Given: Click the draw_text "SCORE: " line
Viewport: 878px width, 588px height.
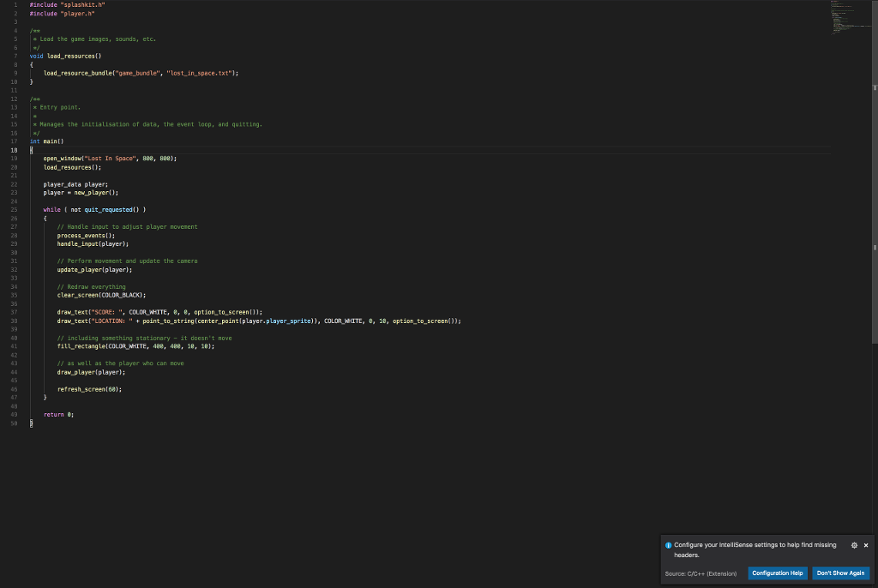Looking at the screenshot, I should 159,312.
